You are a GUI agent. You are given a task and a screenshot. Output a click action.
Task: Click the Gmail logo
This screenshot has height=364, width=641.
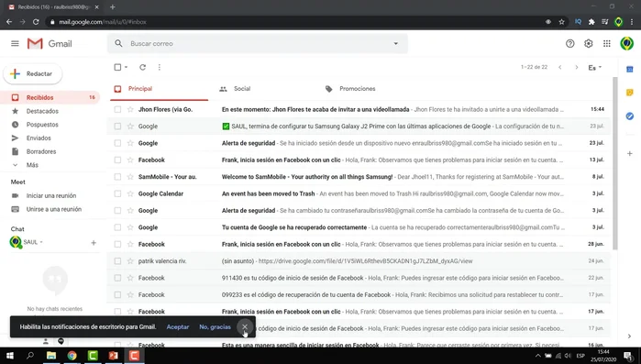[x=50, y=43]
